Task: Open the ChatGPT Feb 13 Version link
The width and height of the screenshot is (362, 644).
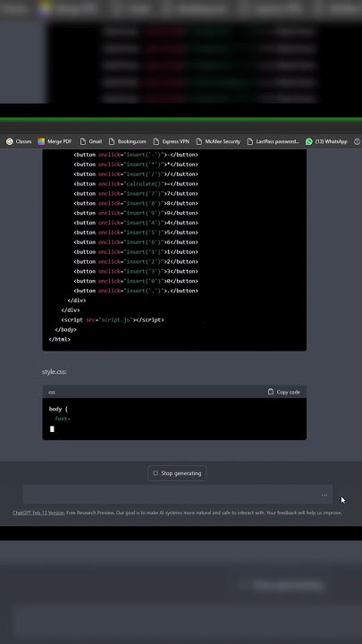Action: pos(38,513)
